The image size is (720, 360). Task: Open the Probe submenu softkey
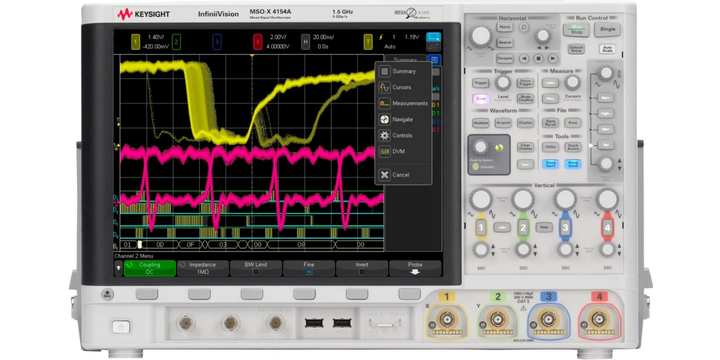415,268
